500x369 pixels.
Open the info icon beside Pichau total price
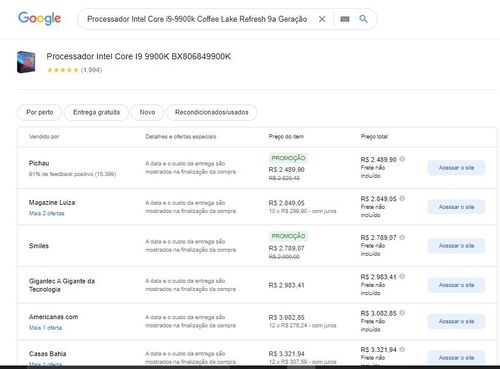click(402, 159)
